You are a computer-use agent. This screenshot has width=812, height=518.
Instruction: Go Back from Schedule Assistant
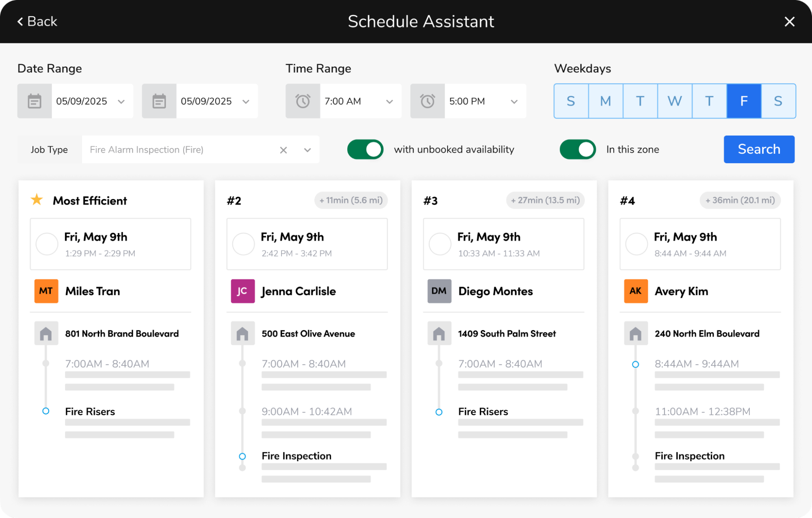[37, 22]
